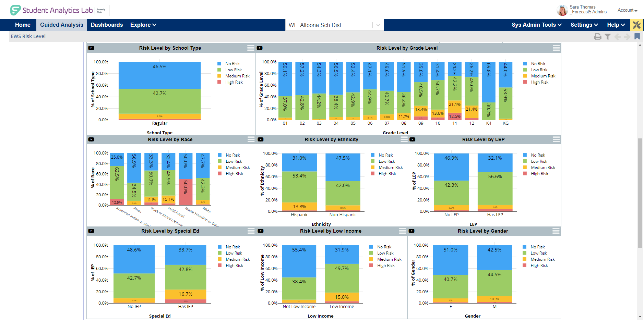Toggle Low Risk legend in Ethnicity chart

(x=383, y=161)
